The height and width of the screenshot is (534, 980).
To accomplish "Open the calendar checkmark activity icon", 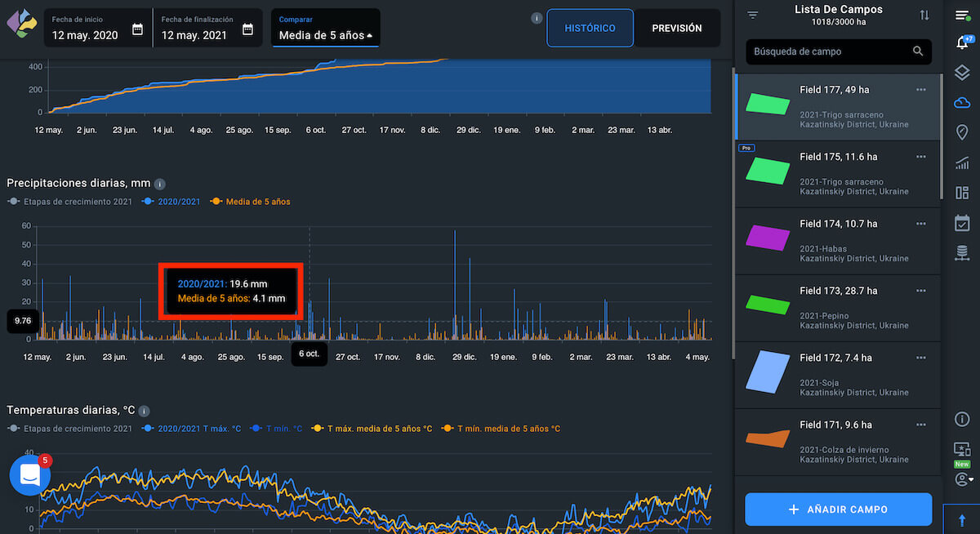I will click(961, 223).
